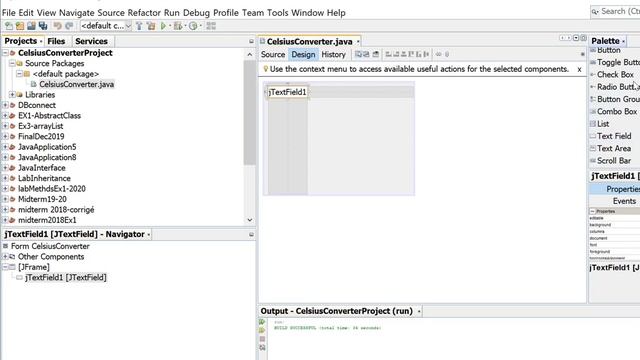The width and height of the screenshot is (640, 360).
Task: Click the stop icon in Output sidebar
Action: click(262, 339)
